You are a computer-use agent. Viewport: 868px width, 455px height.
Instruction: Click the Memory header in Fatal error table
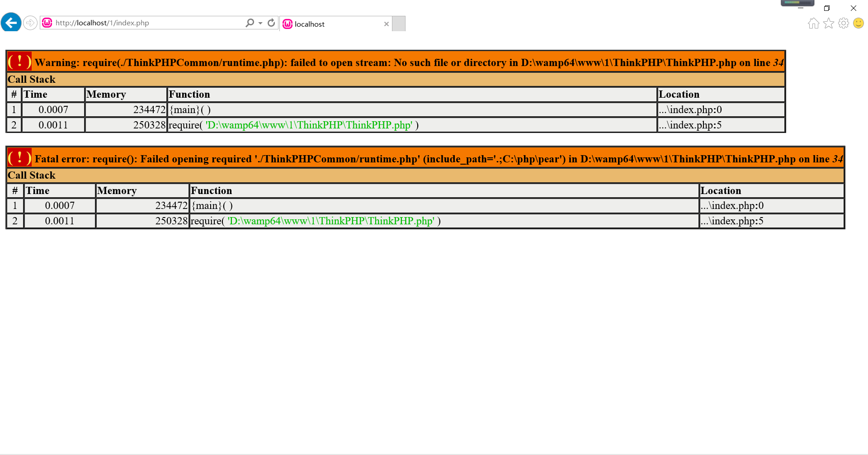pyautogui.click(x=117, y=190)
